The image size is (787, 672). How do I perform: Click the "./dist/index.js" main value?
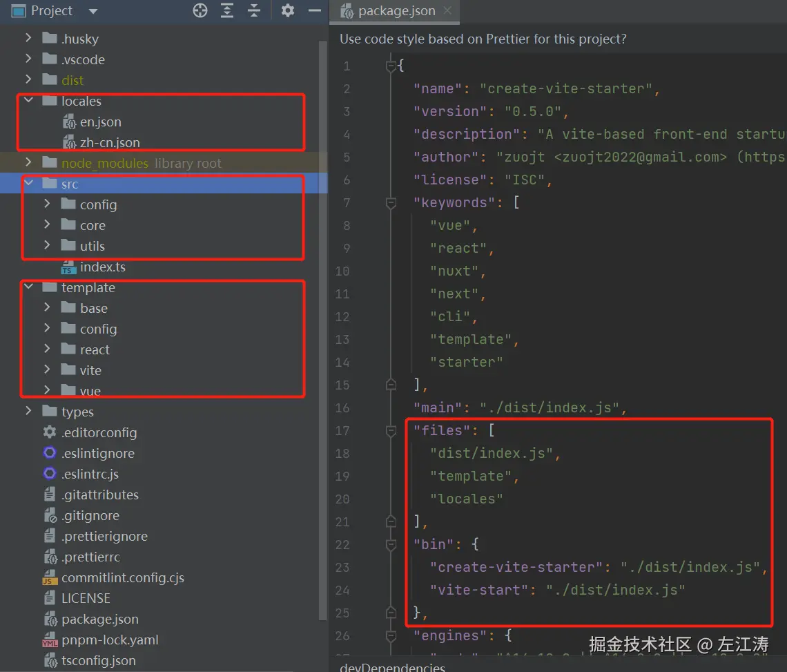(550, 407)
